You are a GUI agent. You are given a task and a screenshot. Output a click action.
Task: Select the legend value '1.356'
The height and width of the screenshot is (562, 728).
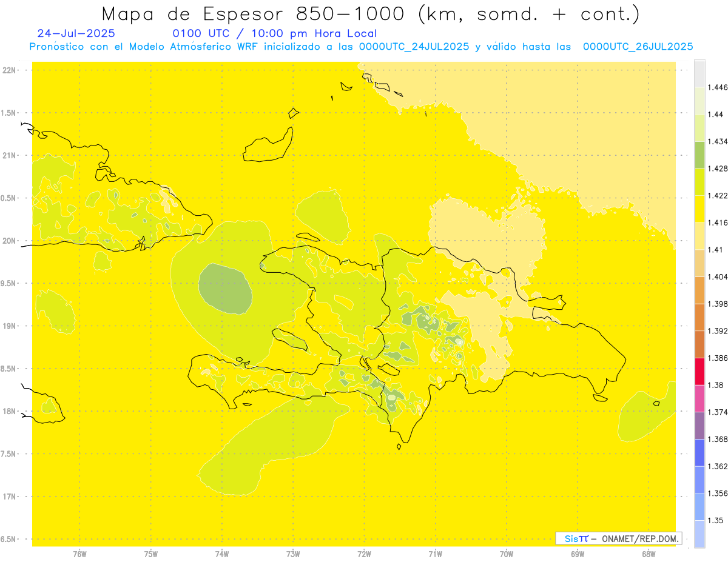coord(718,493)
